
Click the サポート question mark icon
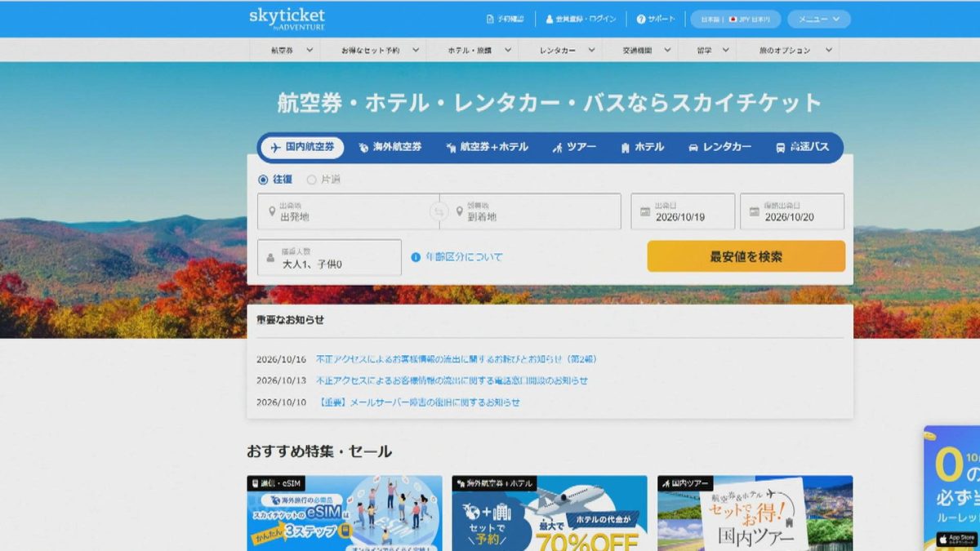click(641, 19)
